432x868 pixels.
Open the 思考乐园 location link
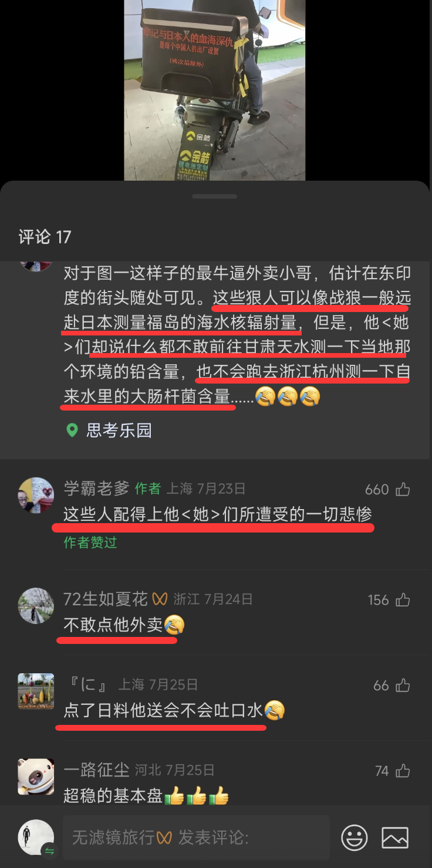[x=119, y=430]
